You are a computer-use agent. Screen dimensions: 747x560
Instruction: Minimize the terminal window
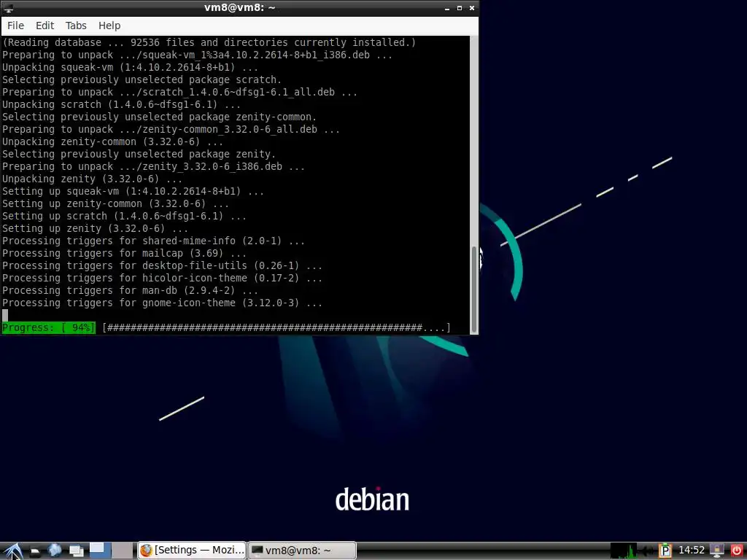click(447, 8)
